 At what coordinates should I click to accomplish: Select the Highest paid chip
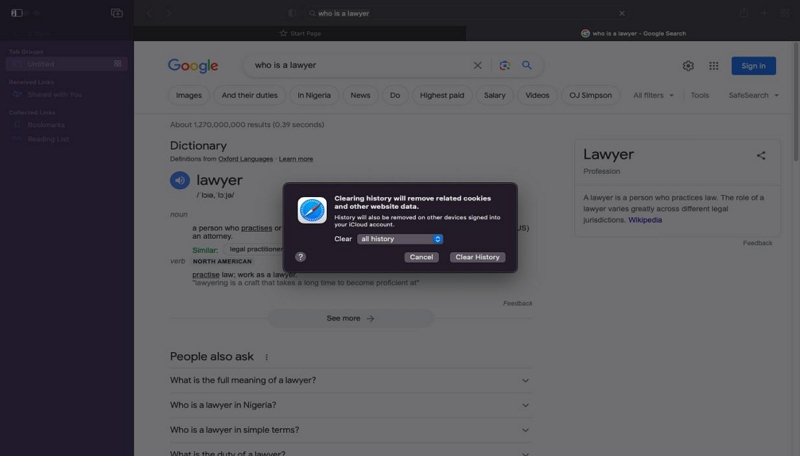point(442,95)
